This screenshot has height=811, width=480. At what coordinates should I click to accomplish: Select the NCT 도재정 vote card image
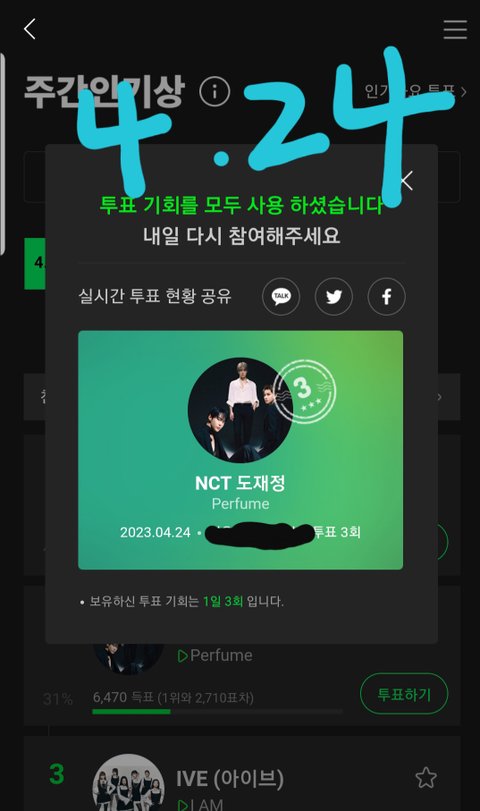coord(241,450)
